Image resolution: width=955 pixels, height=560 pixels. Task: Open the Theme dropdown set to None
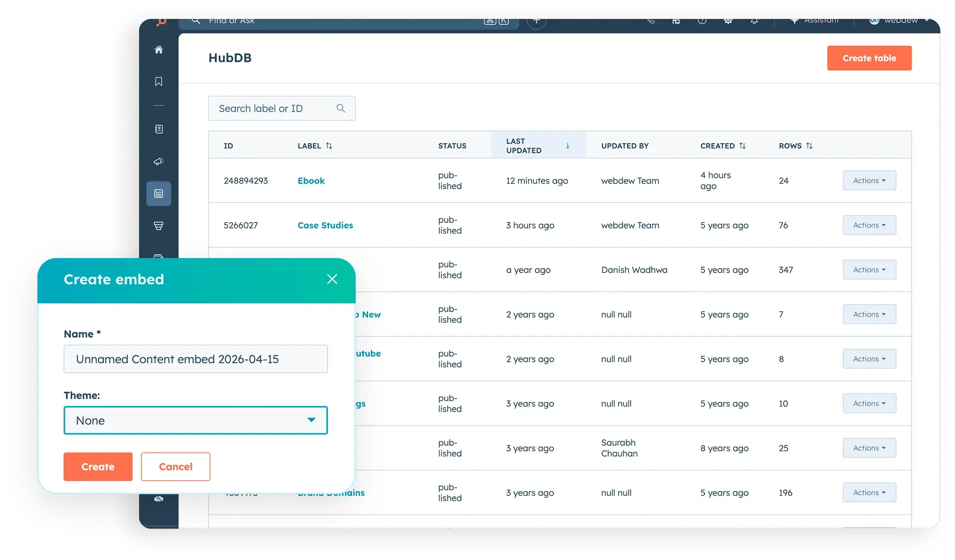pyautogui.click(x=195, y=420)
